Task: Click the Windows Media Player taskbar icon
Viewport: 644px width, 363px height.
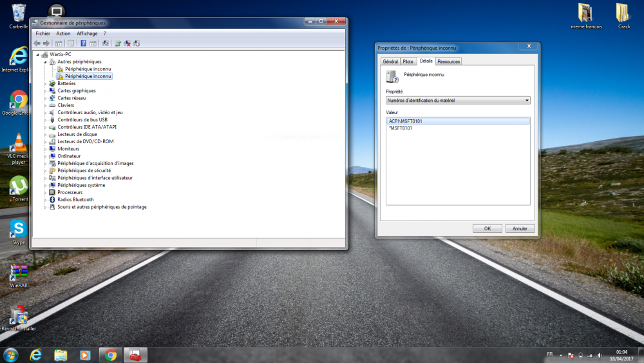Action: [85, 355]
